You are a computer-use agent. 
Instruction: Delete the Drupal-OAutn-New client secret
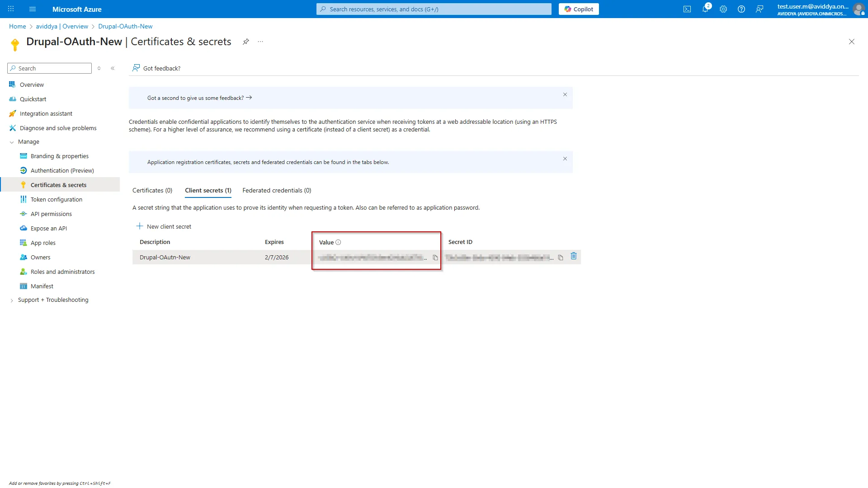click(574, 256)
